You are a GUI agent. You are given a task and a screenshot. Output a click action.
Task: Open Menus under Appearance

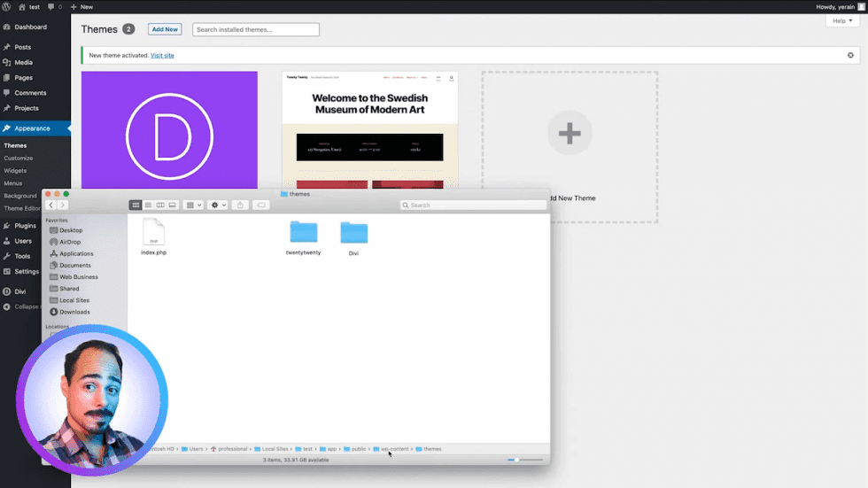13,183
